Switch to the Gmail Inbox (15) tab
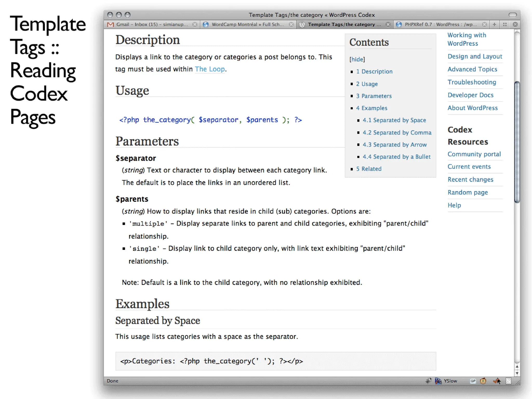The width and height of the screenshot is (532, 399). coord(152,24)
